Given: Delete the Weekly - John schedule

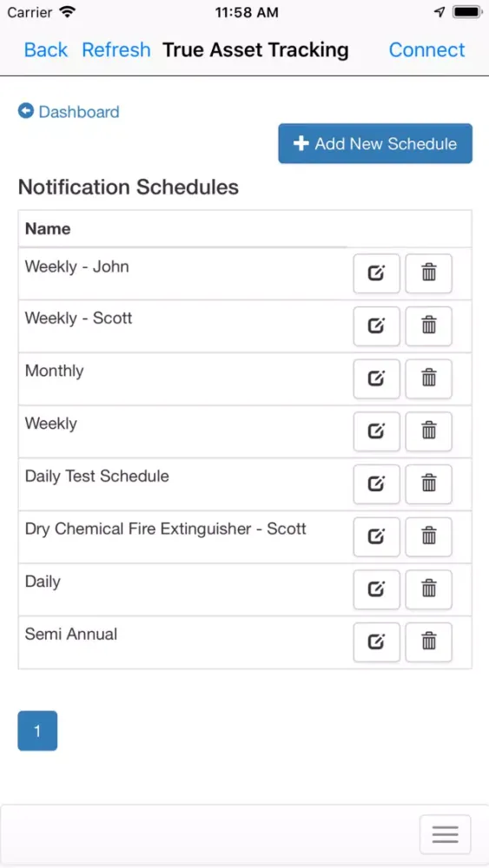Looking at the screenshot, I should pyautogui.click(x=429, y=273).
